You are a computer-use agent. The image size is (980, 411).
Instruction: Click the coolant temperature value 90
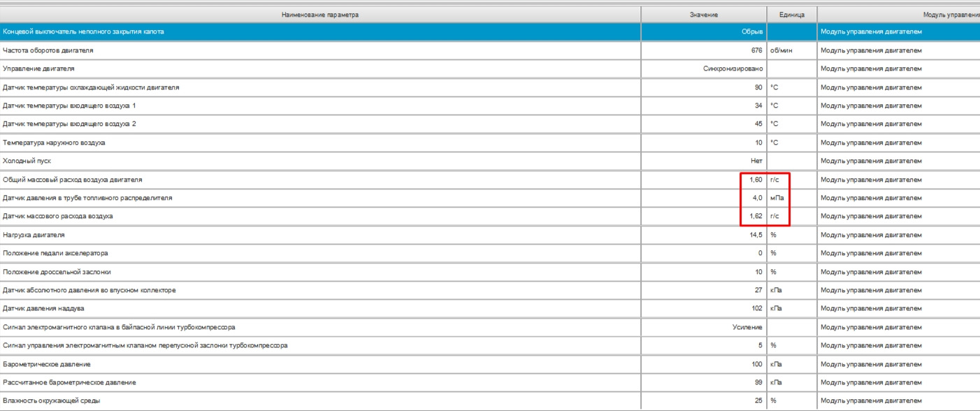coord(758,87)
